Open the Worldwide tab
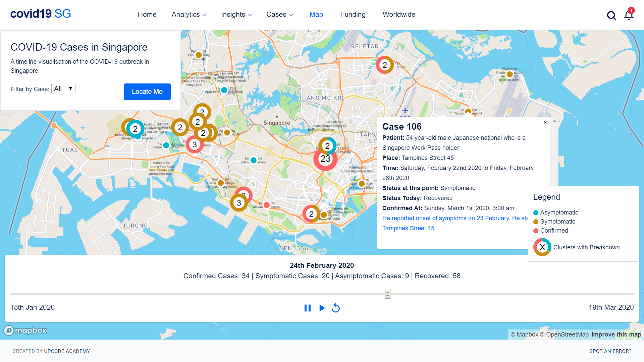Screen dimensions: 644x362 point(399,14)
